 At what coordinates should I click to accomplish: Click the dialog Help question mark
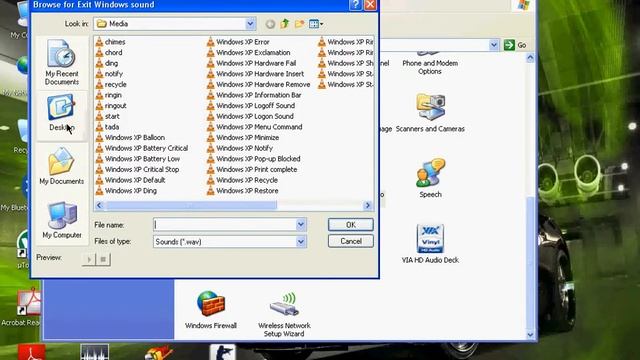355,5
